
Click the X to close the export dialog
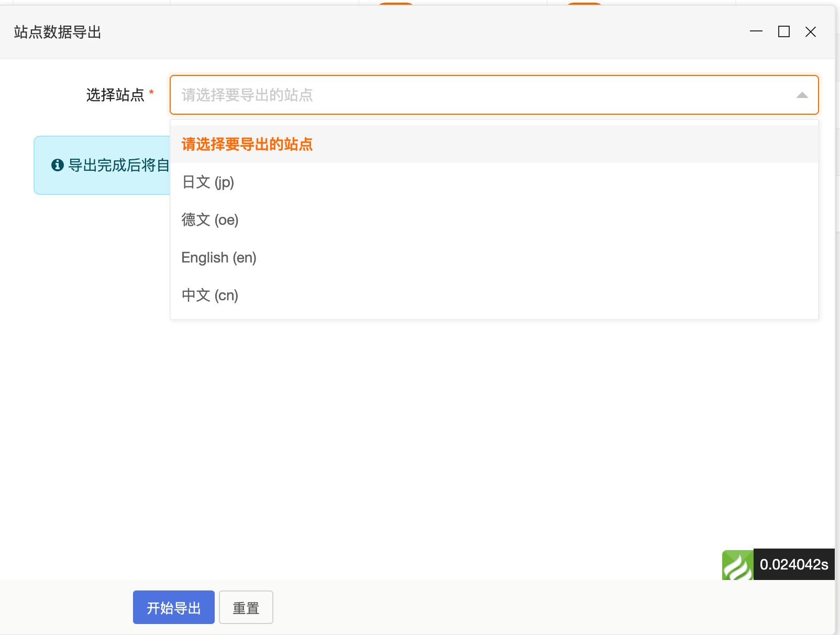click(x=811, y=32)
